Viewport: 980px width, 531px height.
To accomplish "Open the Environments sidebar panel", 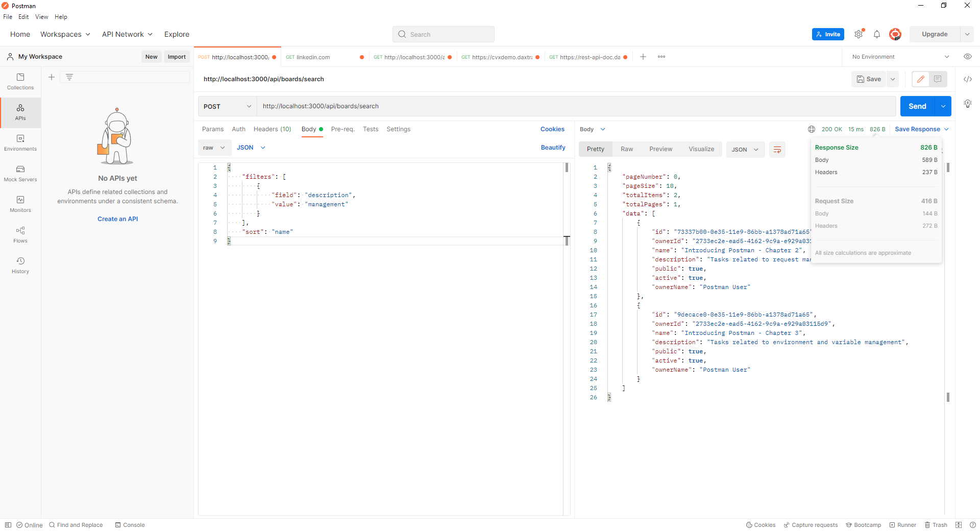I will [x=20, y=143].
